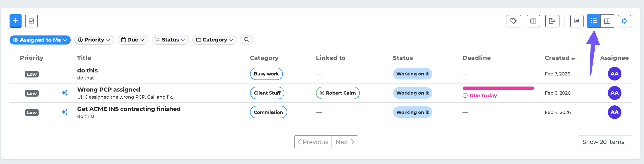The width and height of the screenshot is (644, 164).
Task: Click the export file icon
Action: tap(552, 21)
